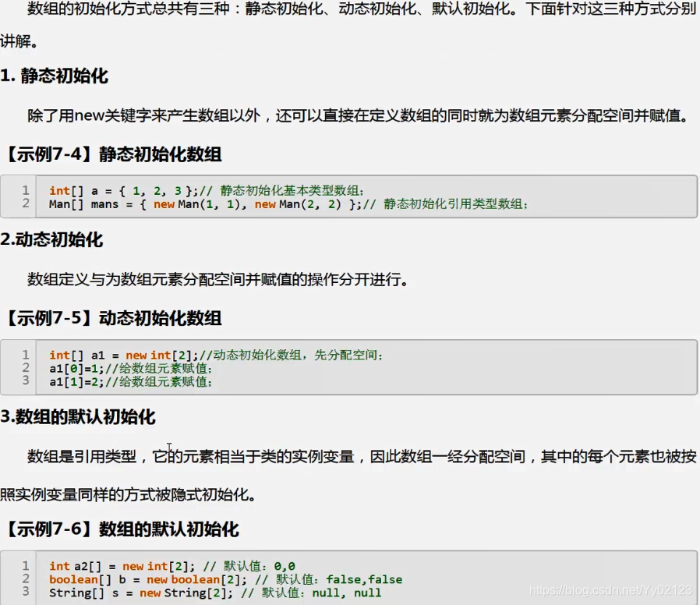This screenshot has width=700, height=605.
Task: Click code line "String[] s = new String[2];"
Action: click(141, 593)
